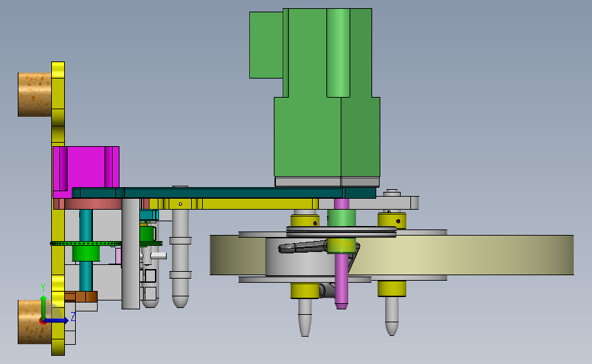Click the upper right yellow collar with the purple dot
Viewport: 592px width, 364px height.
[392, 221]
